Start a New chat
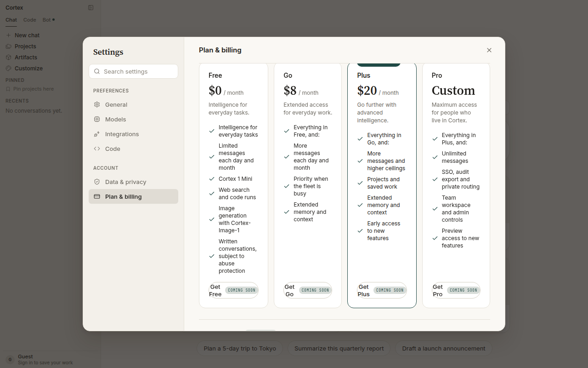This screenshot has height=368, width=588. [50, 35]
